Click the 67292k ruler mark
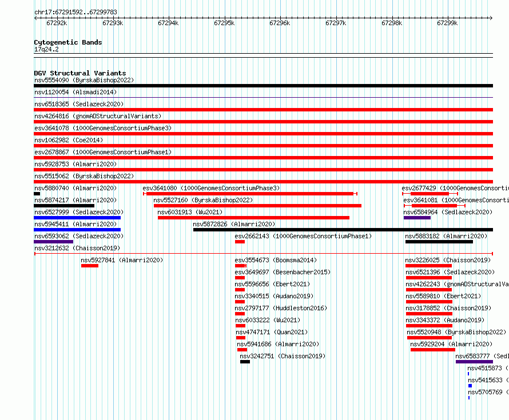509x420 pixels. pyautogui.click(x=57, y=23)
